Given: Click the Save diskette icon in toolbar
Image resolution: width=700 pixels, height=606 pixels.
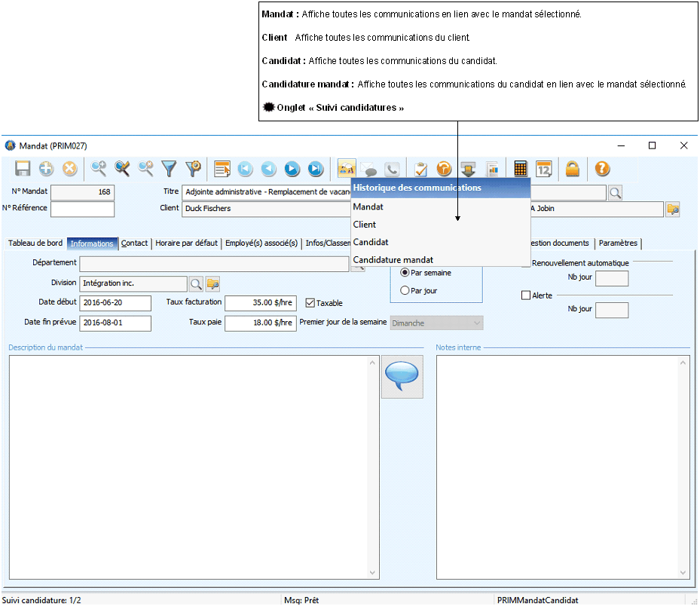Looking at the screenshot, I should [23, 169].
